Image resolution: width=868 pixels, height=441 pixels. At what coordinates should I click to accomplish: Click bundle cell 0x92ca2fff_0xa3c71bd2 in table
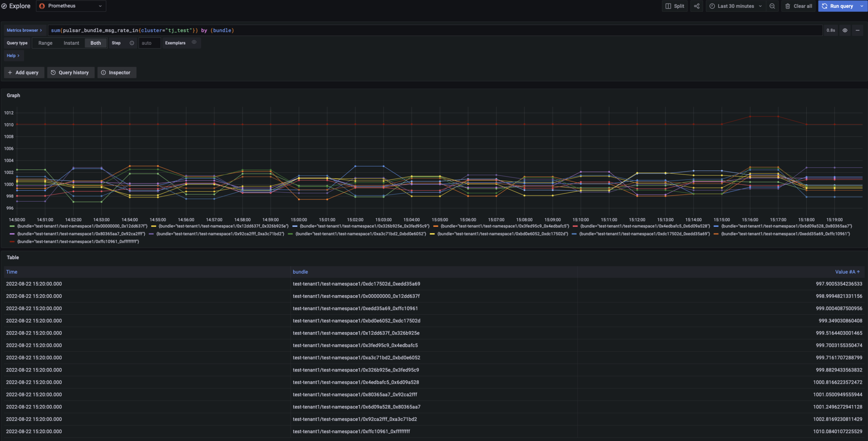(x=355, y=419)
